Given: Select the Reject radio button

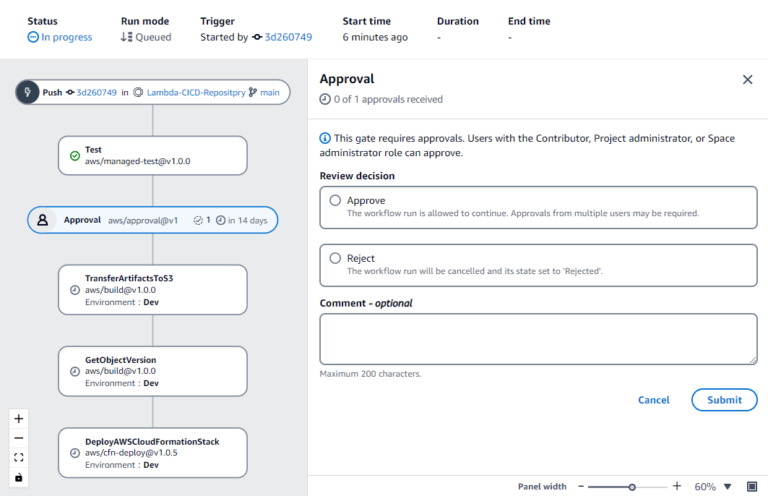Looking at the screenshot, I should (x=335, y=258).
